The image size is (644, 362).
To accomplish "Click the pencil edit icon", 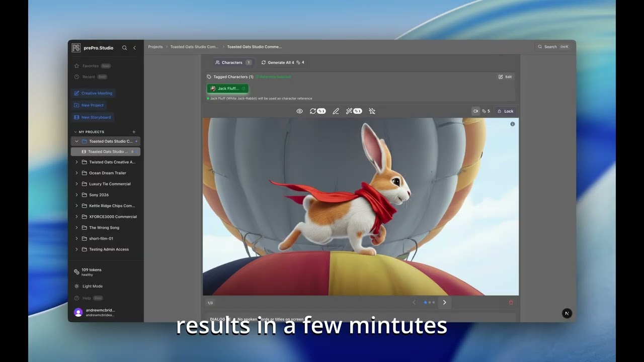I will [x=336, y=111].
